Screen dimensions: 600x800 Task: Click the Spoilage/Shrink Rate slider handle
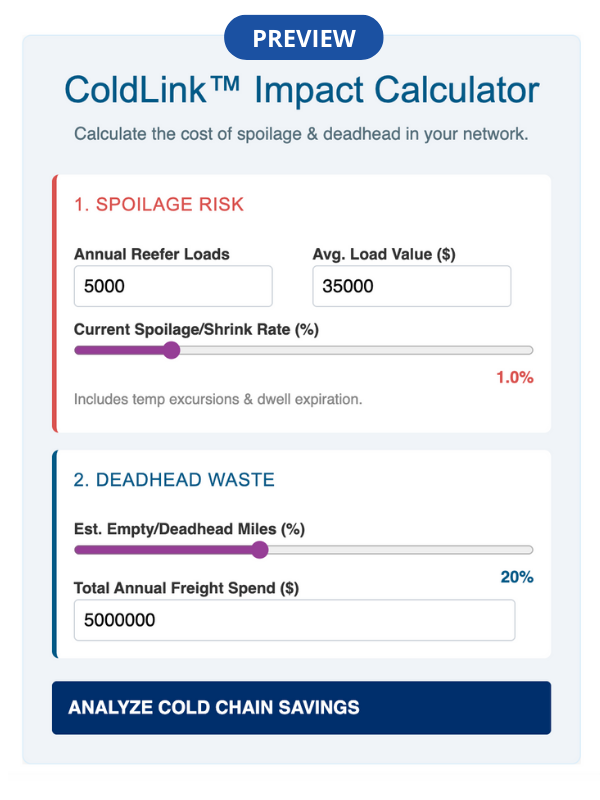(171, 350)
